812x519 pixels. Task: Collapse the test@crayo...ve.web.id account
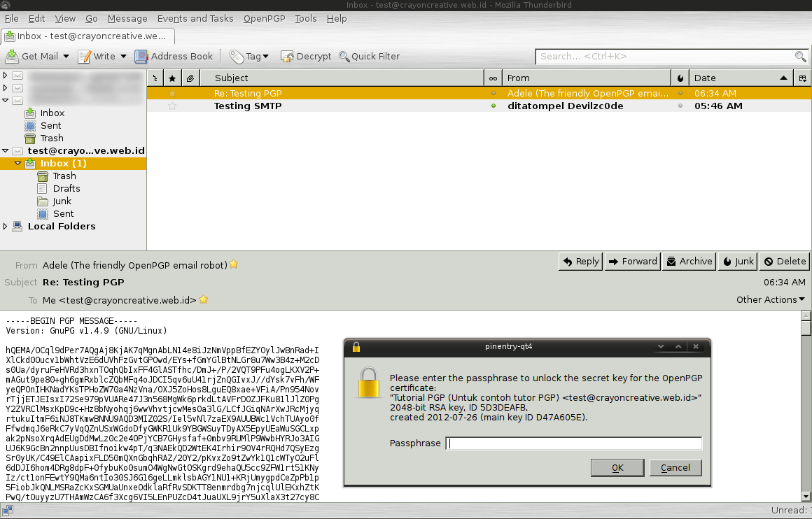(5, 150)
